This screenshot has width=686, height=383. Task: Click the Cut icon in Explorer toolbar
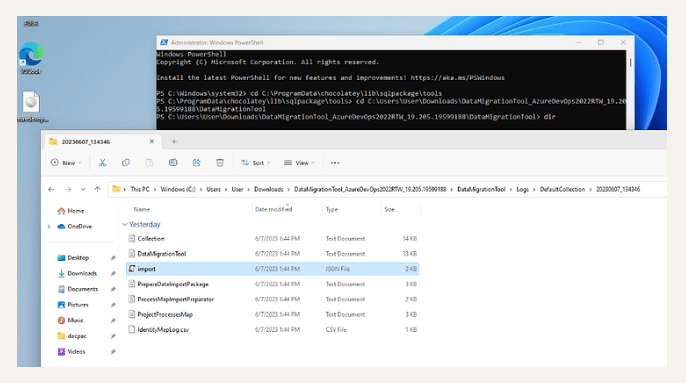102,163
